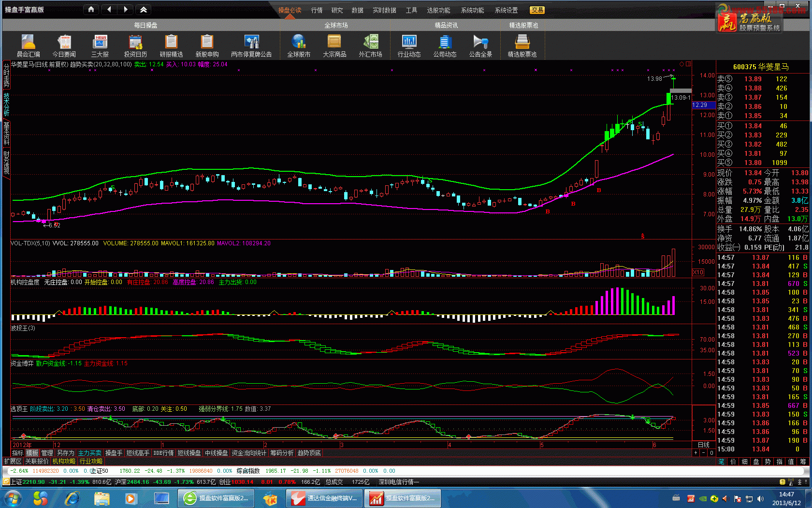The width and height of the screenshot is (812, 508).
Task: Switch to 财务透视 side tab
Action: (6, 163)
